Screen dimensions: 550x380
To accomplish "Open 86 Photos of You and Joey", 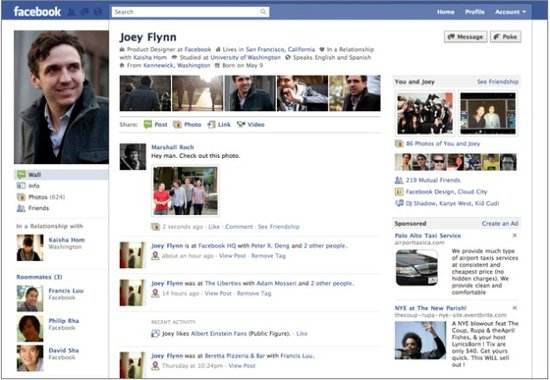I will point(443,144).
